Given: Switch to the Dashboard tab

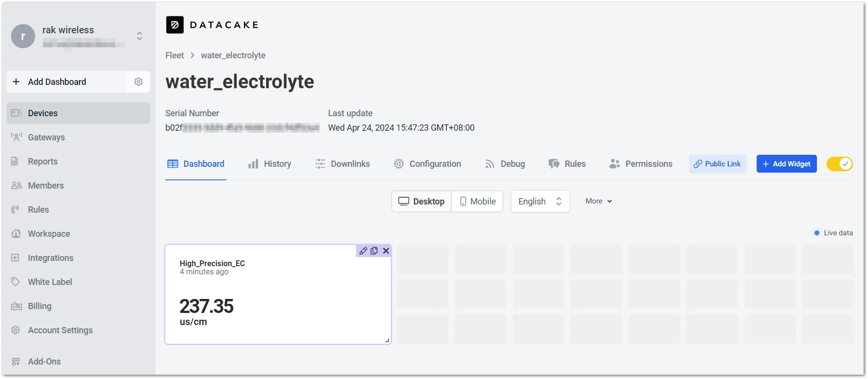Looking at the screenshot, I should [196, 164].
